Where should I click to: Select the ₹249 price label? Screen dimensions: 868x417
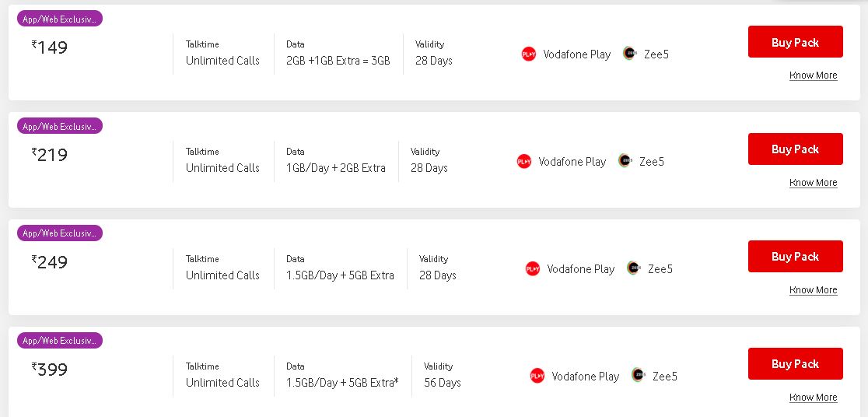(x=50, y=261)
